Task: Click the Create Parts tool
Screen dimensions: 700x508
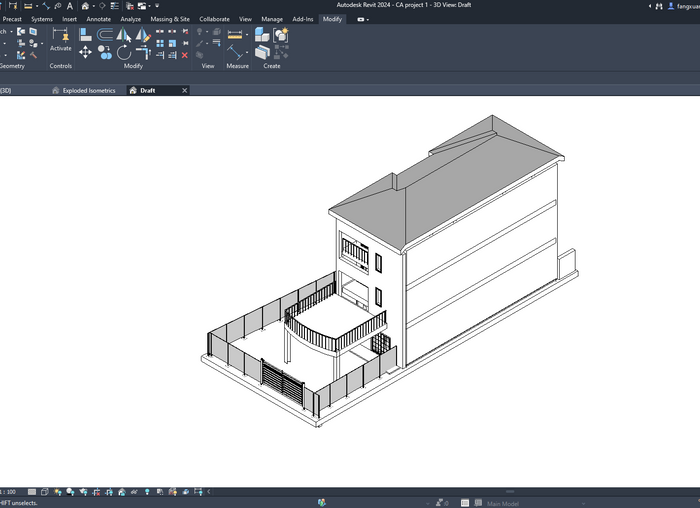Action: [x=262, y=53]
